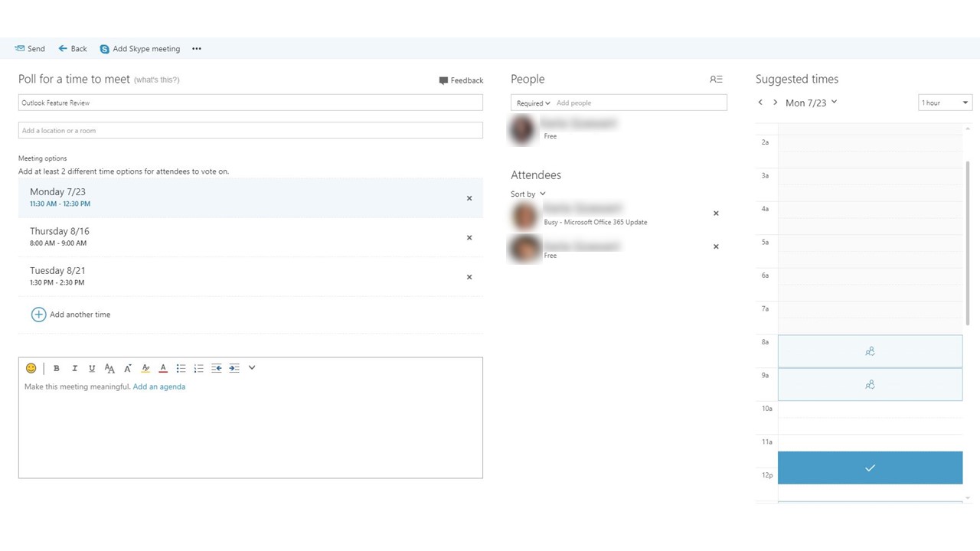Open the what's this? help link
980x551 pixels.
tap(156, 80)
